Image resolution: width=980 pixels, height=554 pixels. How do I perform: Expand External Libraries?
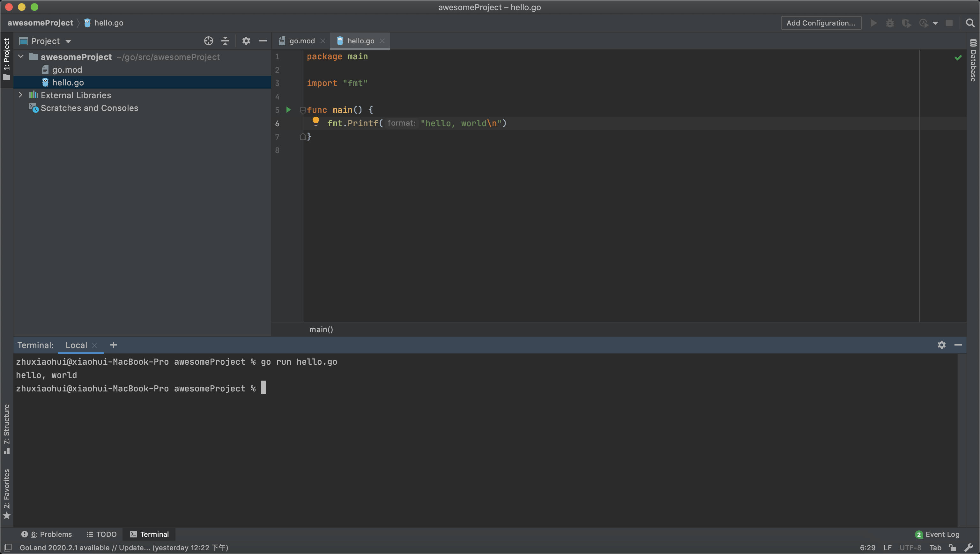(x=20, y=95)
